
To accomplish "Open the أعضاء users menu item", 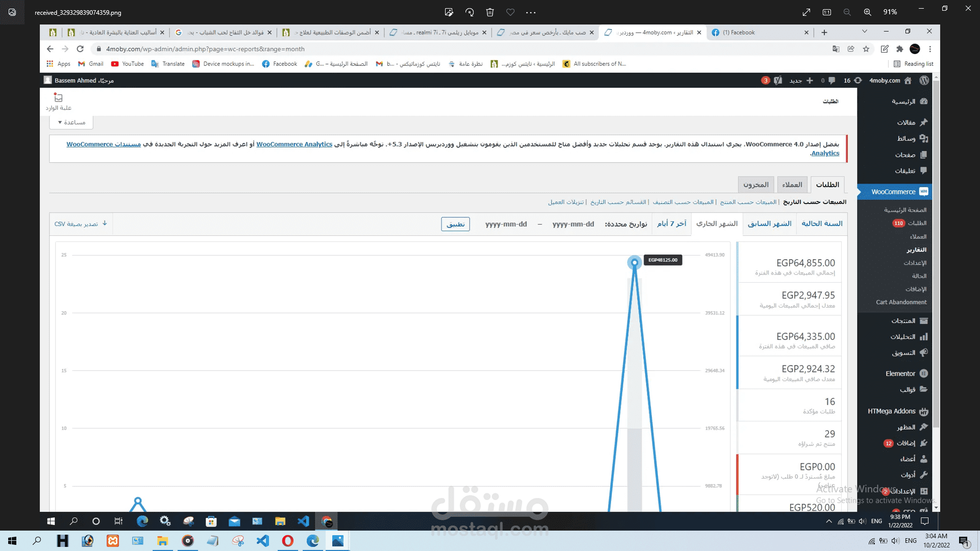I will point(914,459).
